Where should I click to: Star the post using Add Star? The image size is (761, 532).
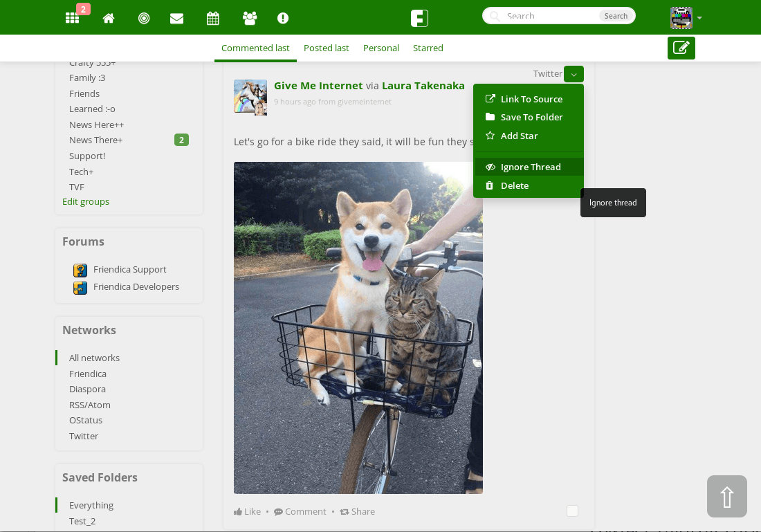pyautogui.click(x=519, y=136)
